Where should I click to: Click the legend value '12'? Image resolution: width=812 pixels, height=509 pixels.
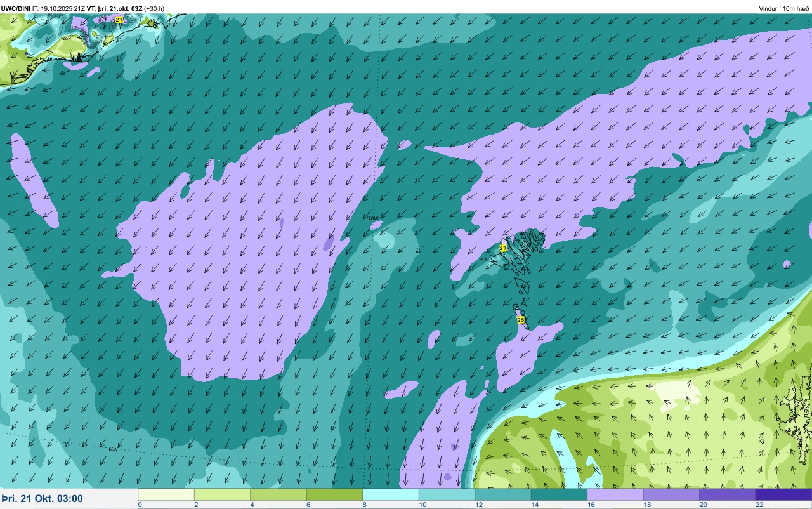click(x=478, y=505)
